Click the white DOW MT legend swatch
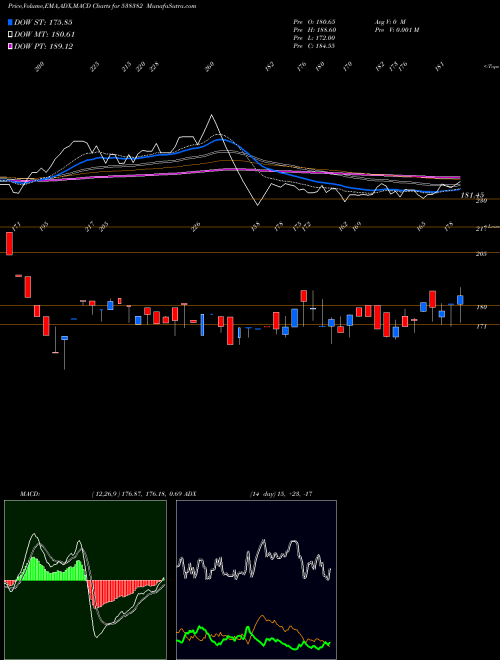This screenshot has height=660, width=500. (10, 34)
